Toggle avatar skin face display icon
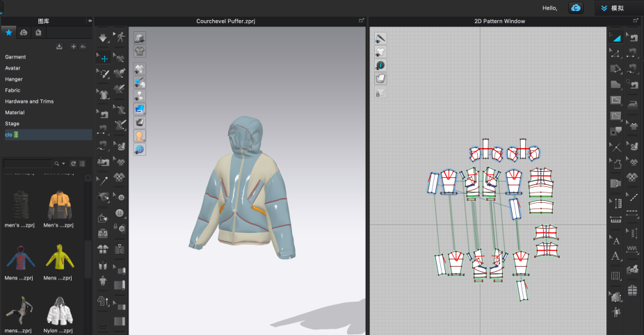The height and width of the screenshot is (335, 644). (140, 136)
